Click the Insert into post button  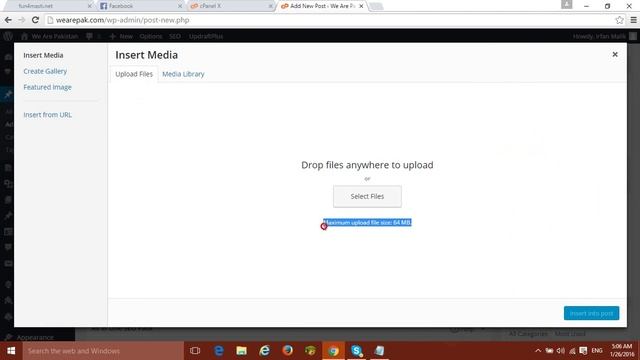[591, 313]
